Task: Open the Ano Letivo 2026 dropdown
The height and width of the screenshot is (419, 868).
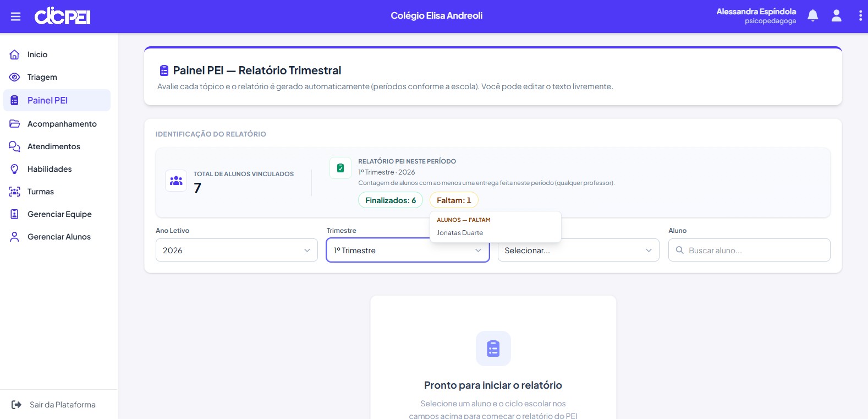Action: coord(237,250)
